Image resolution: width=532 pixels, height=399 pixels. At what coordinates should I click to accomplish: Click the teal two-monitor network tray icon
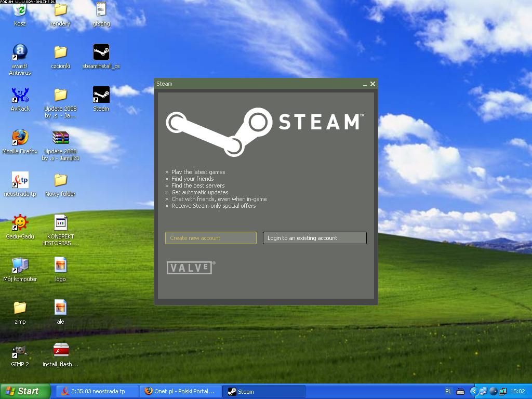[x=503, y=392]
